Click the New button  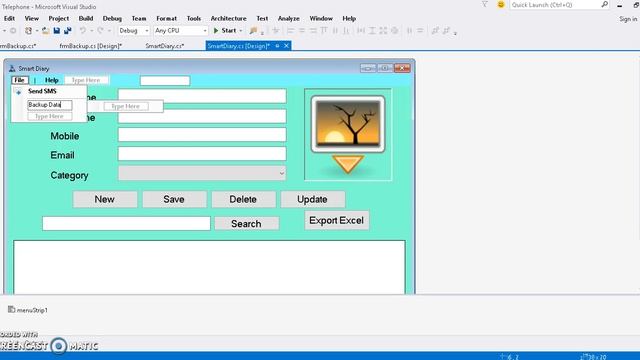[105, 199]
